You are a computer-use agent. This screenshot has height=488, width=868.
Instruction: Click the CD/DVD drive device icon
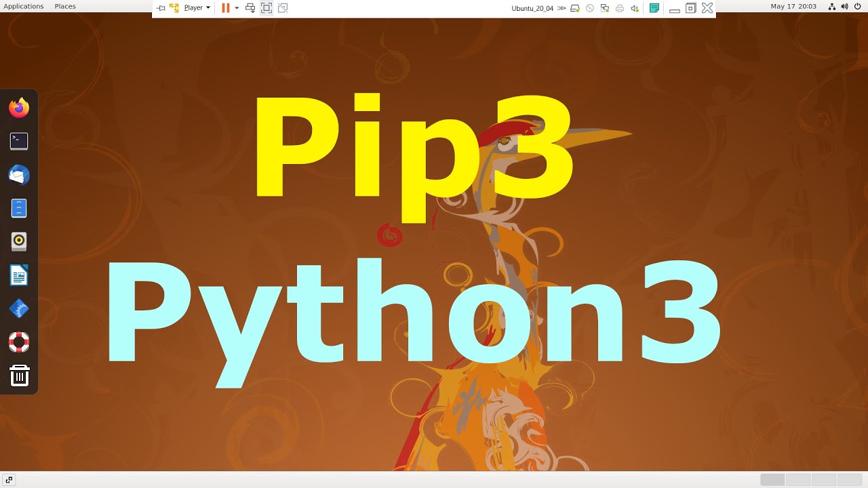click(x=590, y=8)
